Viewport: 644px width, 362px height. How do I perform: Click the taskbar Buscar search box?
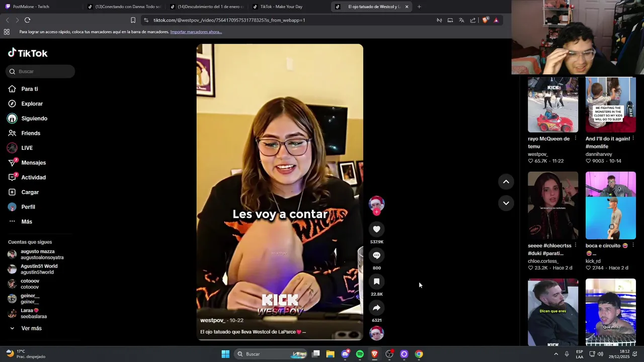tap(272, 354)
